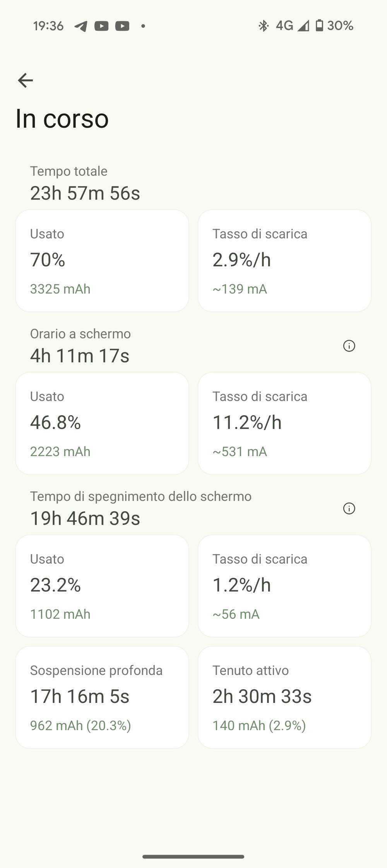Tap the screen-off Usato 23.2% card
This screenshot has height=868, width=387.
(x=102, y=586)
